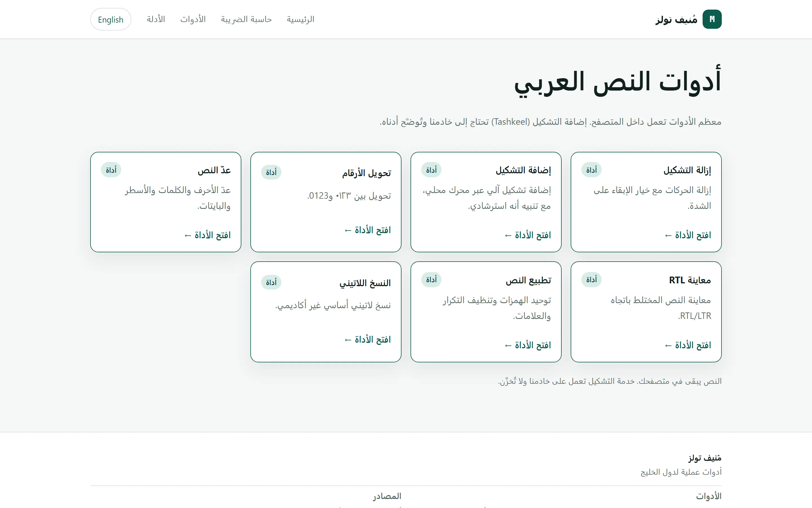Click the footer heading الأدوات
This screenshot has width=812, height=508.
(x=709, y=496)
